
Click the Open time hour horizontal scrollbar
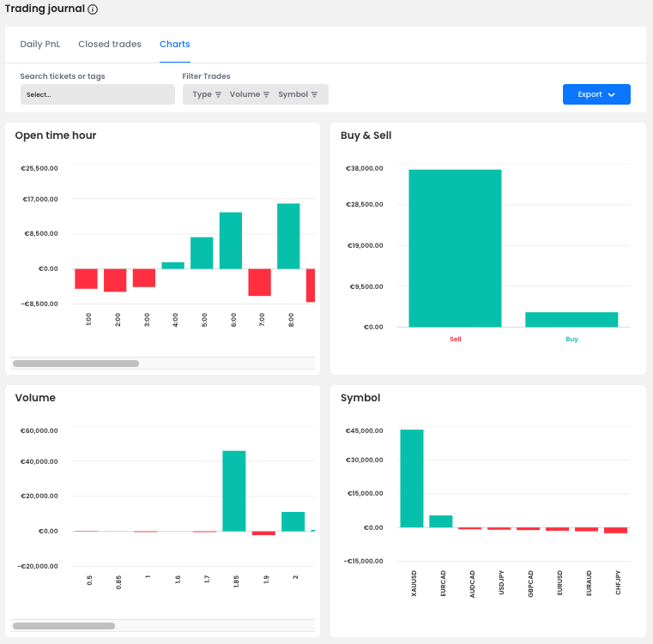76,364
